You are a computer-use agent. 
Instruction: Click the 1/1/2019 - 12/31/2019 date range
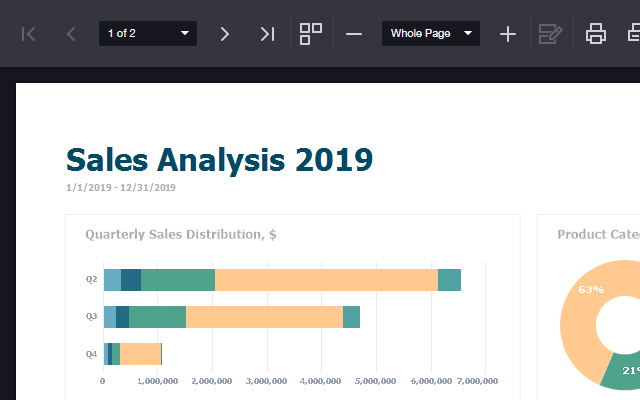click(121, 187)
